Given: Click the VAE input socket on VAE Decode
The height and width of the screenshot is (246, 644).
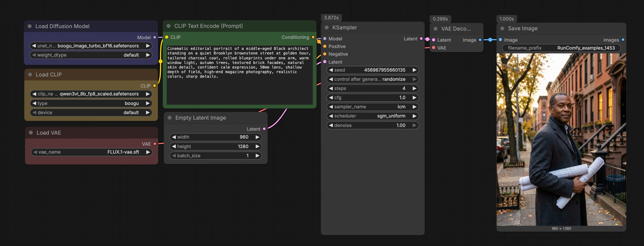Looking at the screenshot, I should pyautogui.click(x=434, y=47).
